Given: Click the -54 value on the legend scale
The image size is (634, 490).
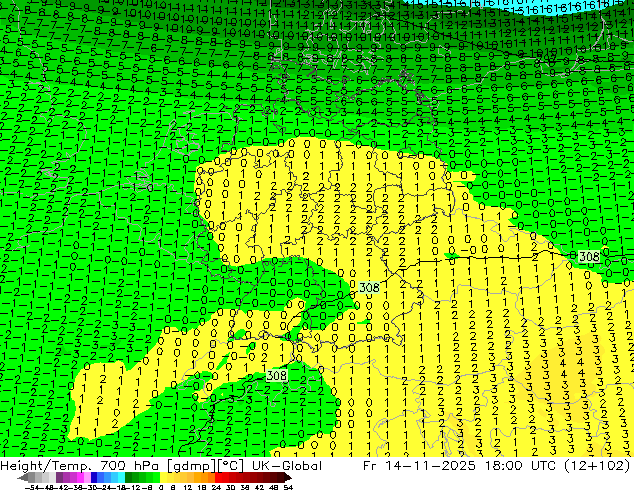Looking at the screenshot, I should point(32,488).
